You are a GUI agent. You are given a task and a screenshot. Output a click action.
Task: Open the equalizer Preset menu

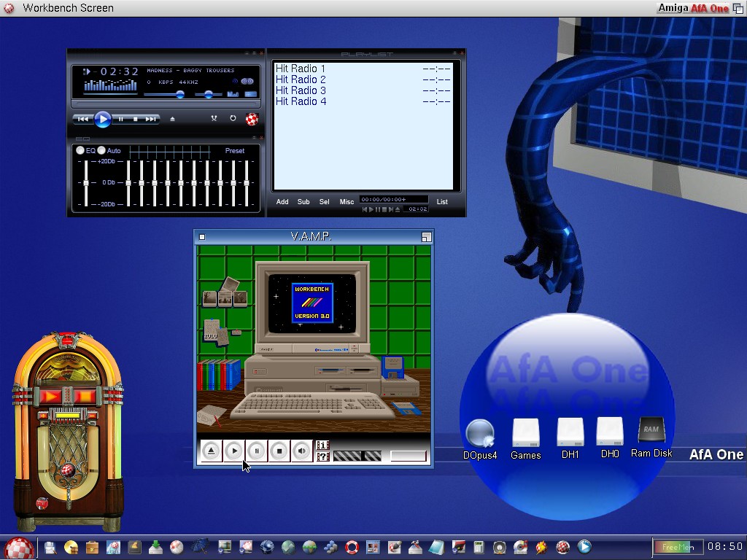(x=234, y=151)
